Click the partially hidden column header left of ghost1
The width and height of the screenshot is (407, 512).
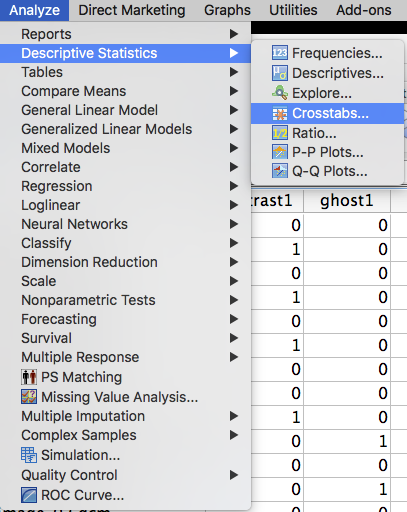coord(277,201)
